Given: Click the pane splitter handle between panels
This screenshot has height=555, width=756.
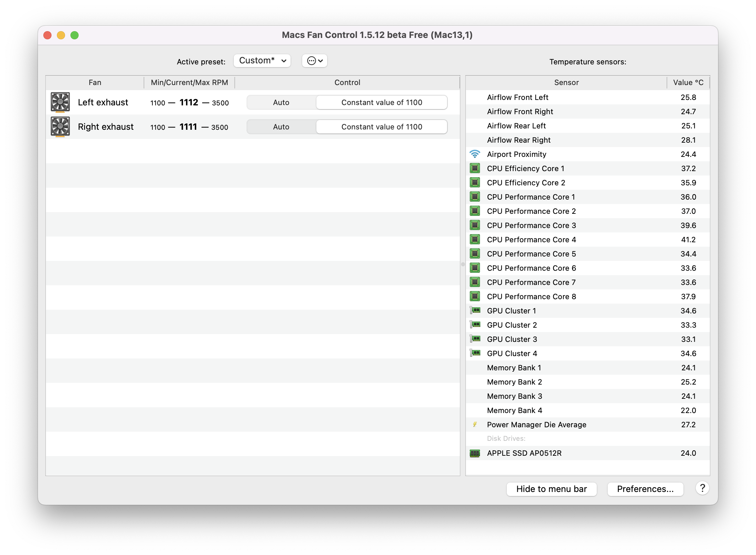Looking at the screenshot, I should 463,264.
